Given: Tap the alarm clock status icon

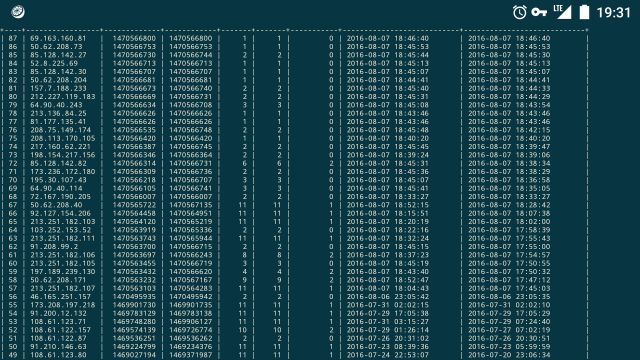Looking at the screenshot, I should click(x=519, y=12).
